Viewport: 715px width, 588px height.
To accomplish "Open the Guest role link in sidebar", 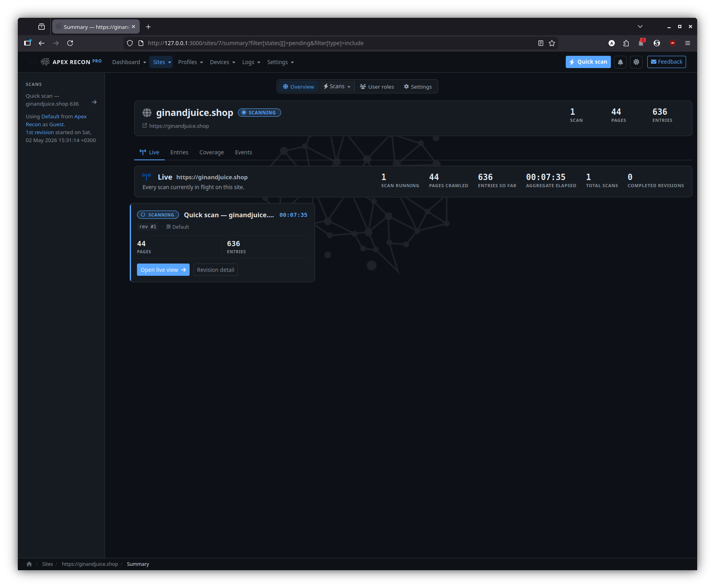I will tap(57, 124).
